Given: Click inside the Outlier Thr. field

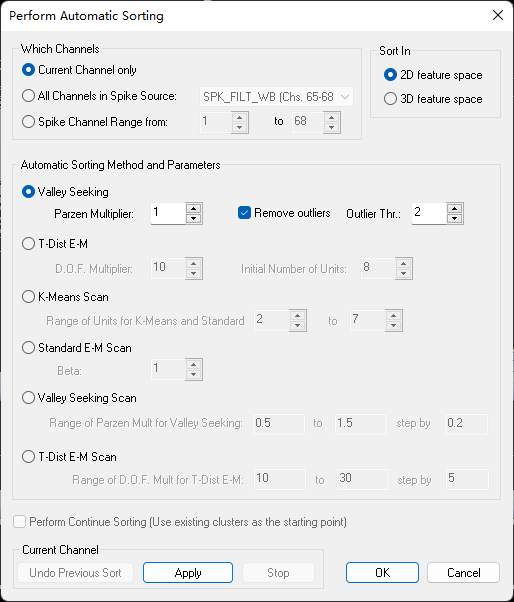Looking at the screenshot, I should tap(429, 213).
